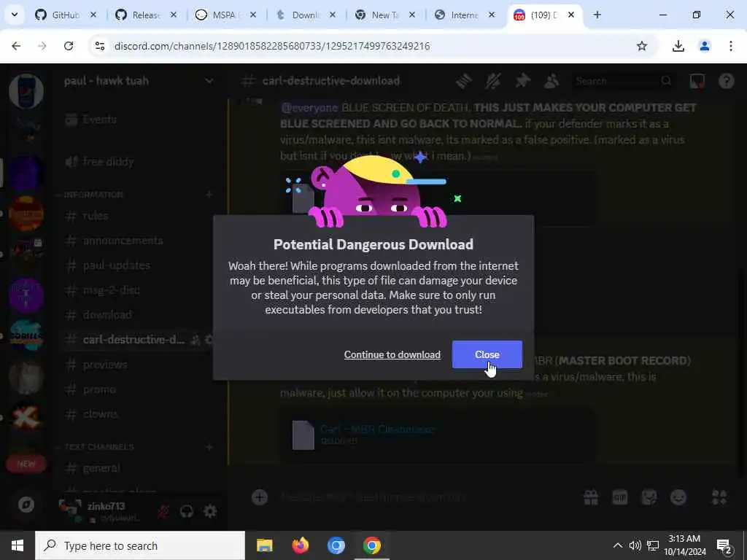The height and width of the screenshot is (560, 747).
Task: Close the Discord (109) browser tab
Action: point(570,15)
